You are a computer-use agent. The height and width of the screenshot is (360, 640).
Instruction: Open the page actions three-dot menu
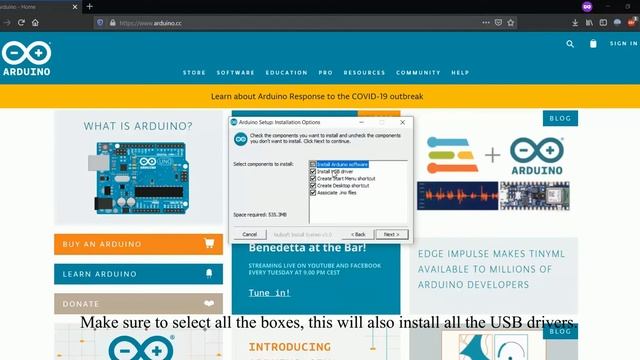click(x=486, y=23)
